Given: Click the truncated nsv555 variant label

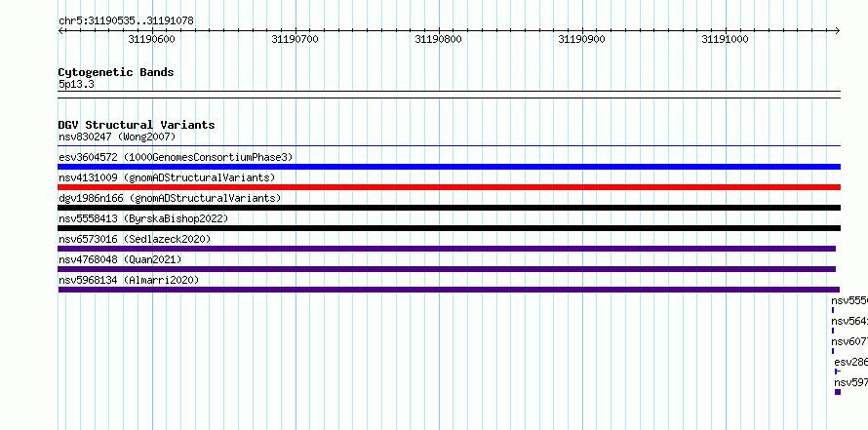Looking at the screenshot, I should click(x=849, y=300).
